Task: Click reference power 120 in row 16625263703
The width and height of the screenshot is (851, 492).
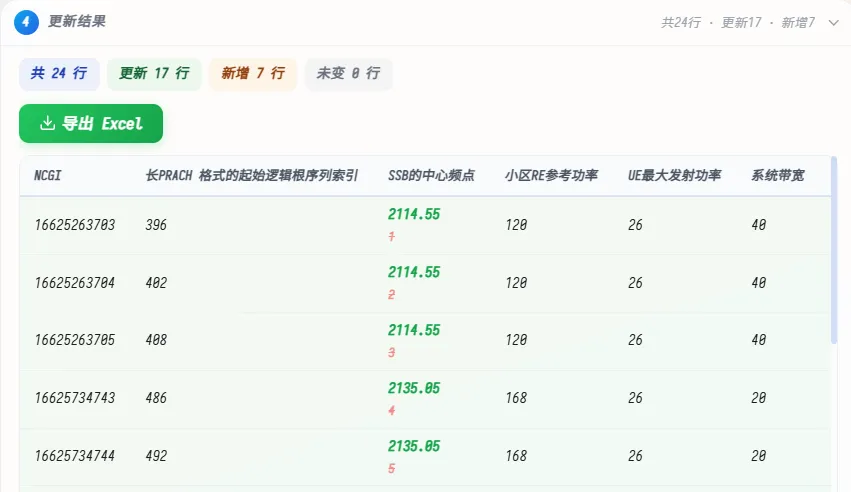Action: [516, 225]
